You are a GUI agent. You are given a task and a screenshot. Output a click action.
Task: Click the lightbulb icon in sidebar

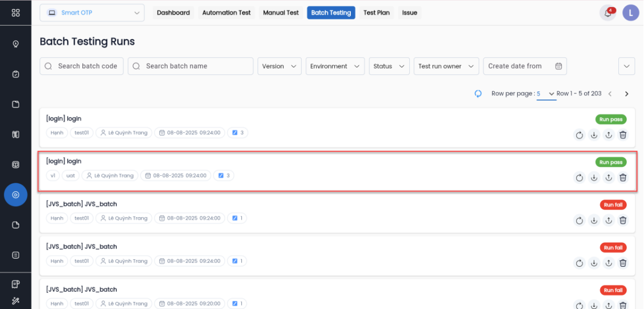click(x=16, y=44)
